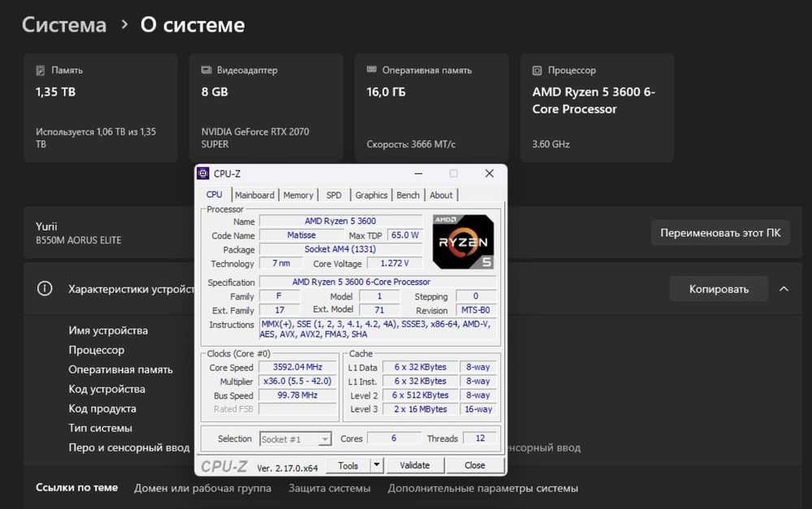Click the Level 3 16-way value
The image size is (812, 509).
[478, 409]
